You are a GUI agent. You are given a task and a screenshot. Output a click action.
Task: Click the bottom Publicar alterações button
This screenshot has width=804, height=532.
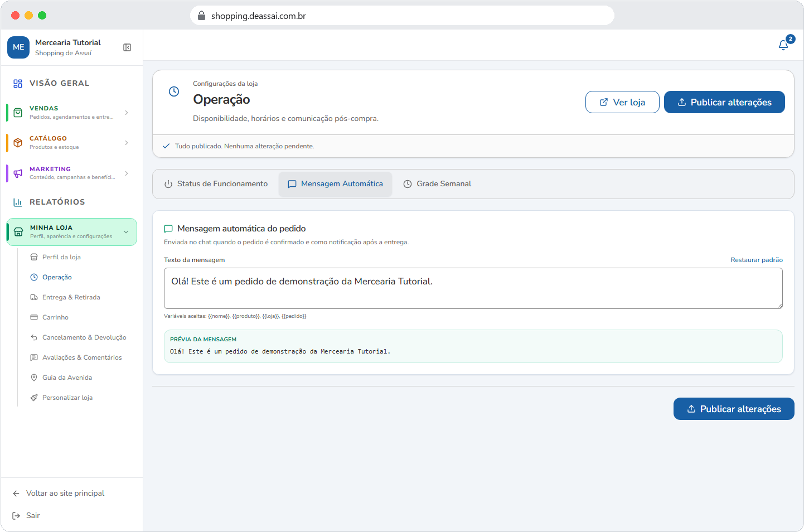coord(734,409)
